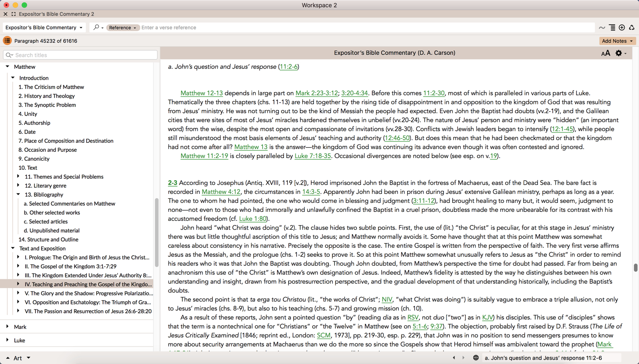The height and width of the screenshot is (364, 639).
Task: Open the KJV link
Action: click(x=487, y=318)
